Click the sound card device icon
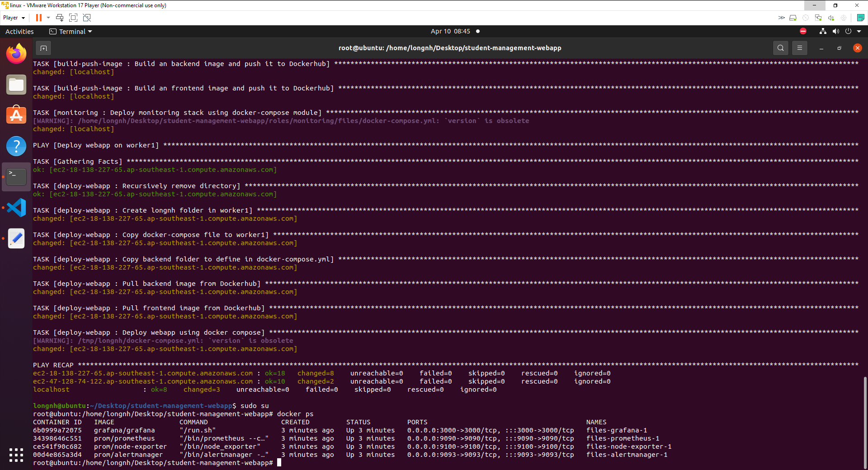Viewport: 868px width, 470px height. click(x=831, y=18)
